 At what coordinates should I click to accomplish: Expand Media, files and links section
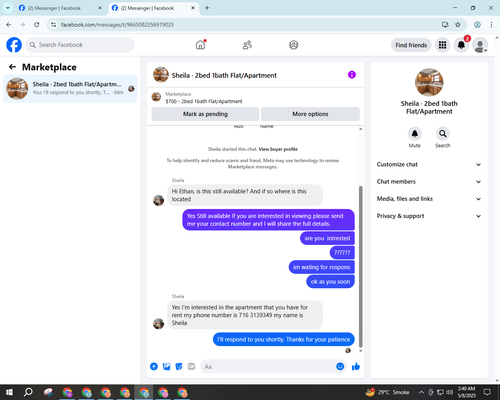pyautogui.click(x=429, y=199)
